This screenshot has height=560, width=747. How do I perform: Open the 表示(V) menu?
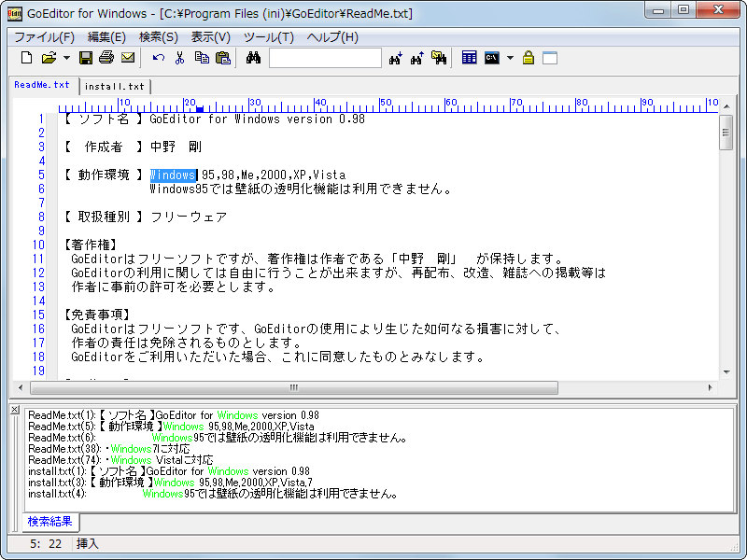pos(211,37)
